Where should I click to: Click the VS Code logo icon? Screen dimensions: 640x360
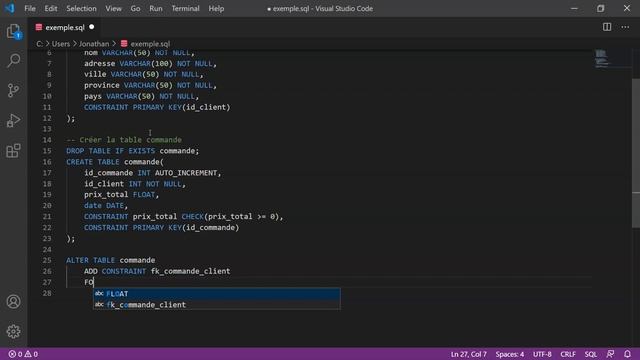pos(9,8)
